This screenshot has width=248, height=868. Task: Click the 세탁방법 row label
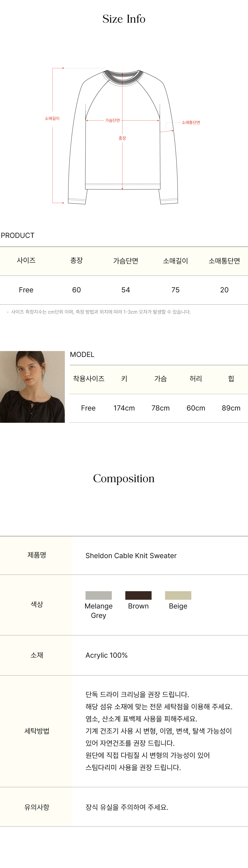(x=37, y=731)
